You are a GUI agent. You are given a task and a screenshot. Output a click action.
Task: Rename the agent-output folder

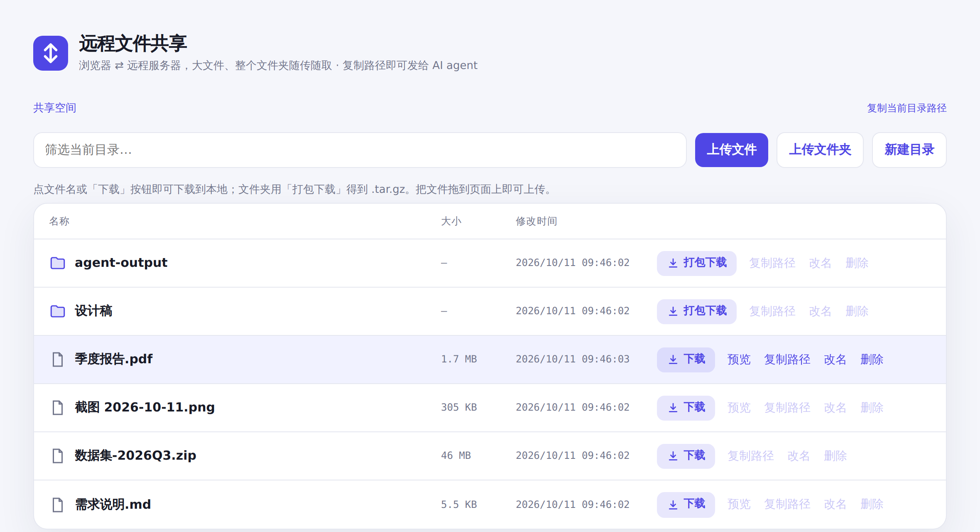(x=820, y=263)
